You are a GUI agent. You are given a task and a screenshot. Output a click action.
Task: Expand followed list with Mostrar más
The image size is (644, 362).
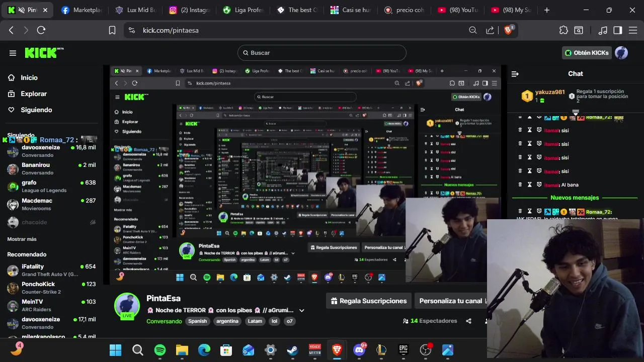(22, 239)
